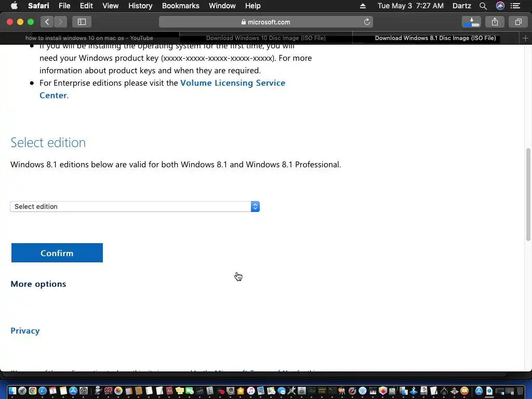Open the Share button in Safari toolbar
Screen dimensions: 532x399
pyautogui.click(x=495, y=22)
